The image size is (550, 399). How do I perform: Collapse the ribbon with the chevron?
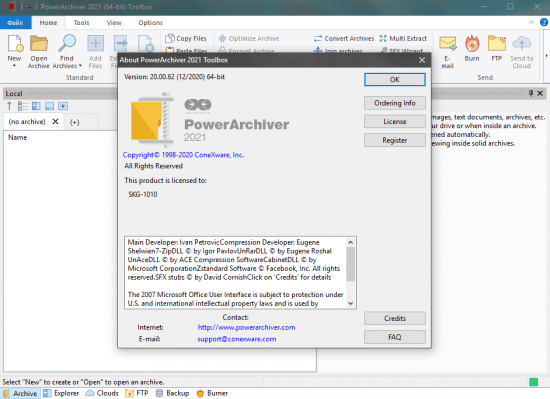click(x=531, y=22)
